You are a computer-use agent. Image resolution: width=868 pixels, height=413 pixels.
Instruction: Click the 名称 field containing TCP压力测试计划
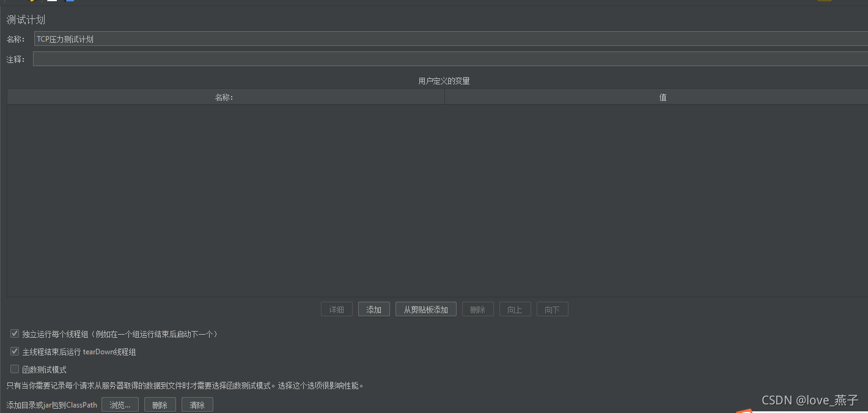pos(451,39)
